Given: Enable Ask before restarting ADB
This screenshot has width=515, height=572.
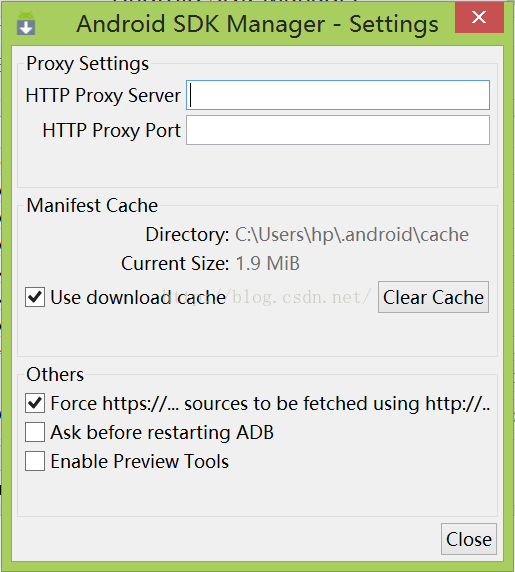Looking at the screenshot, I should point(35,432).
